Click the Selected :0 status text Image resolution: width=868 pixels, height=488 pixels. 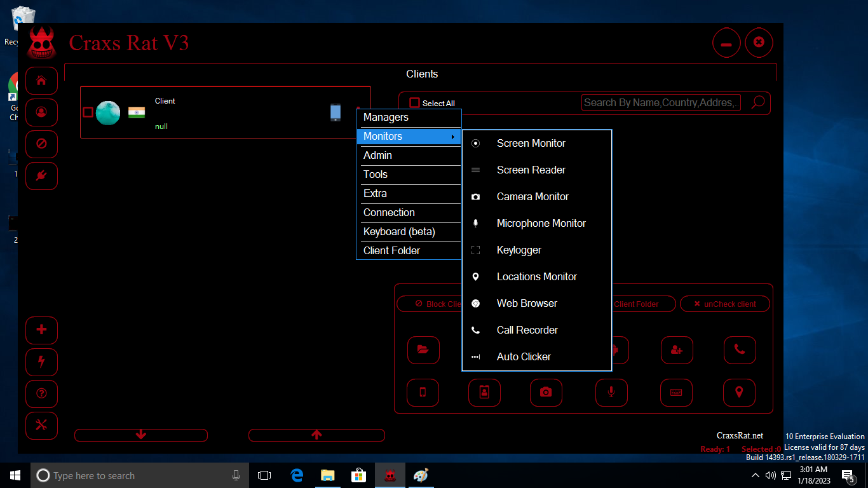point(761,449)
